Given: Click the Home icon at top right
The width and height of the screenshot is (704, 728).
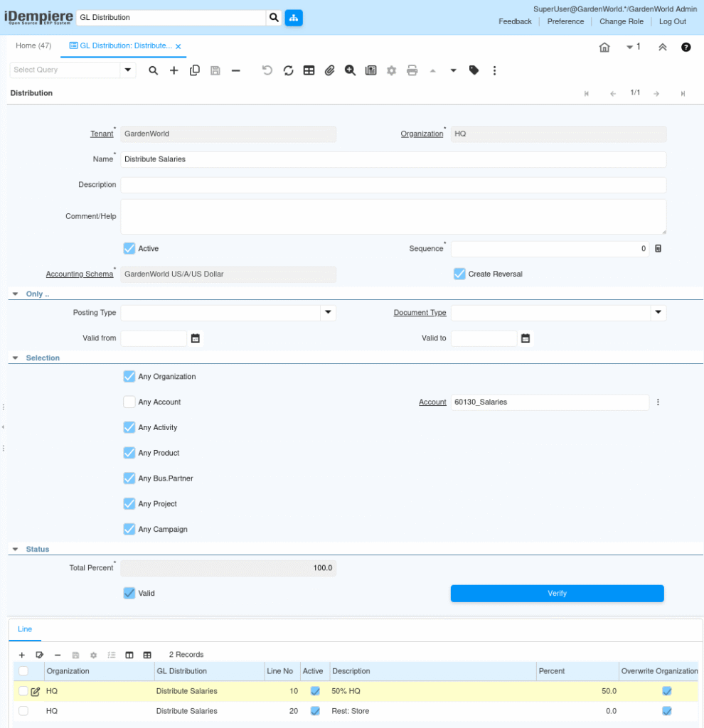Looking at the screenshot, I should [x=604, y=47].
